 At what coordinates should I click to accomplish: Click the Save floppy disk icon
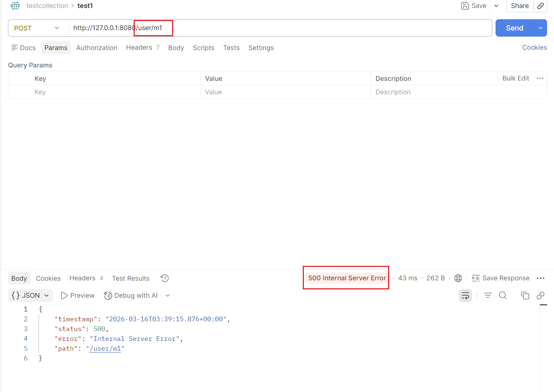click(x=465, y=6)
